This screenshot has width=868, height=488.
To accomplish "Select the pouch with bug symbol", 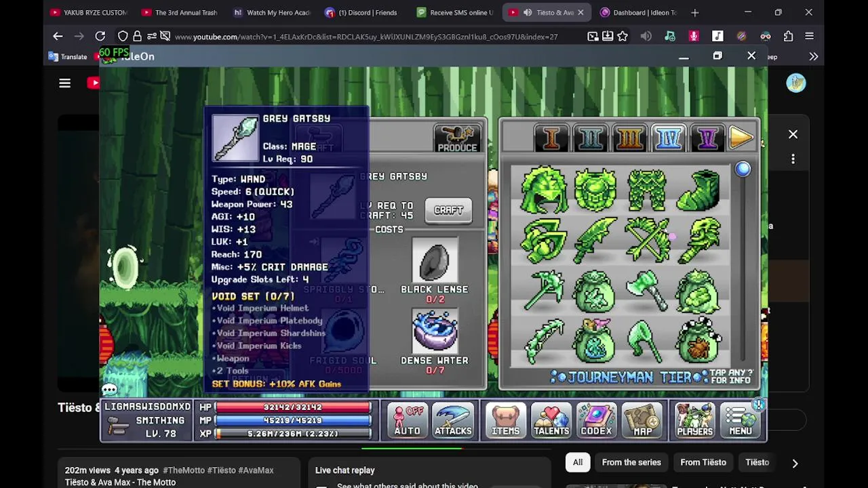I will pos(698,342).
